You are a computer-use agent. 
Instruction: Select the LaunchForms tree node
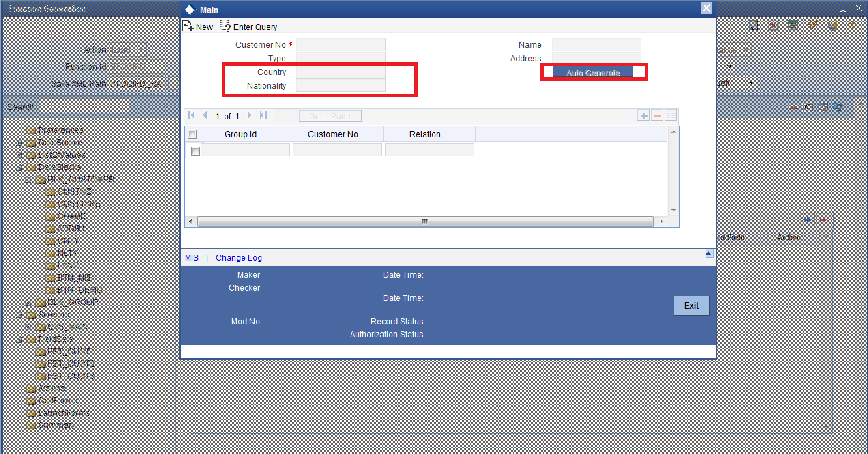[64, 413]
